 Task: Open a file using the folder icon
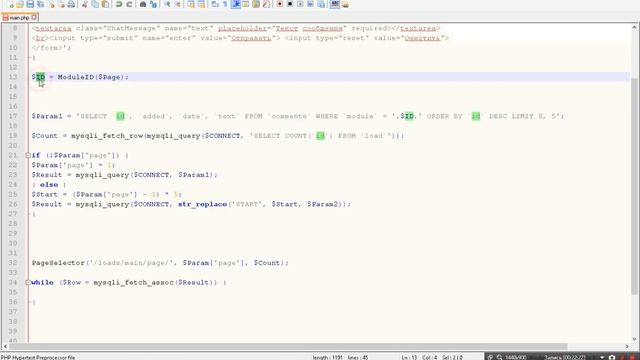tap(20, 4)
